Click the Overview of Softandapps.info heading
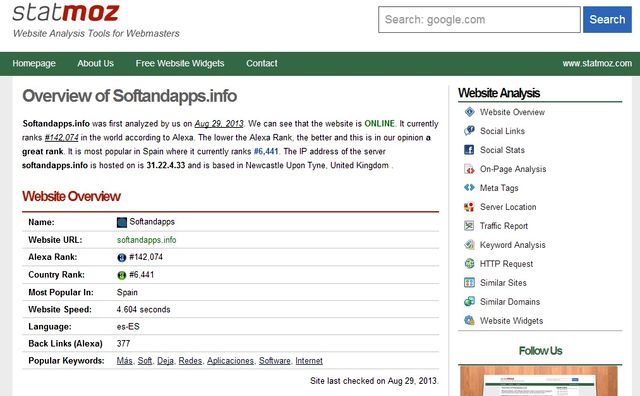 pos(129,96)
